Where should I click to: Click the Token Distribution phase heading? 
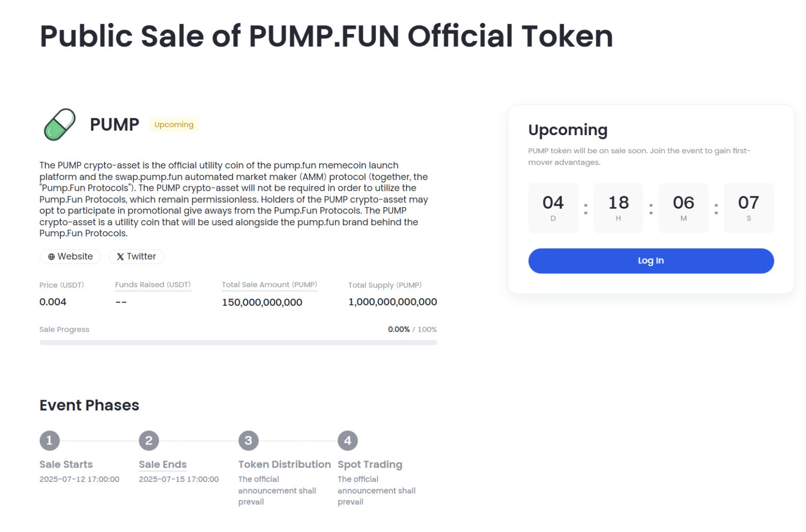click(284, 464)
